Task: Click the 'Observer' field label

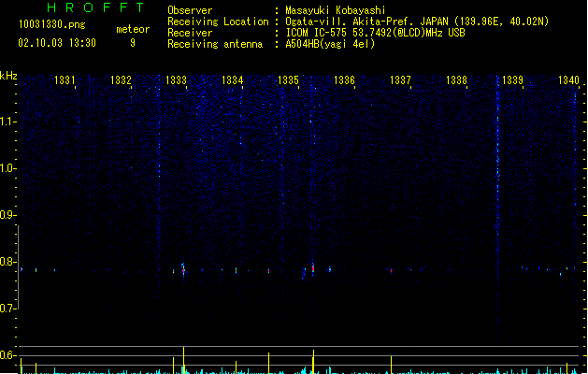Action: click(x=190, y=10)
